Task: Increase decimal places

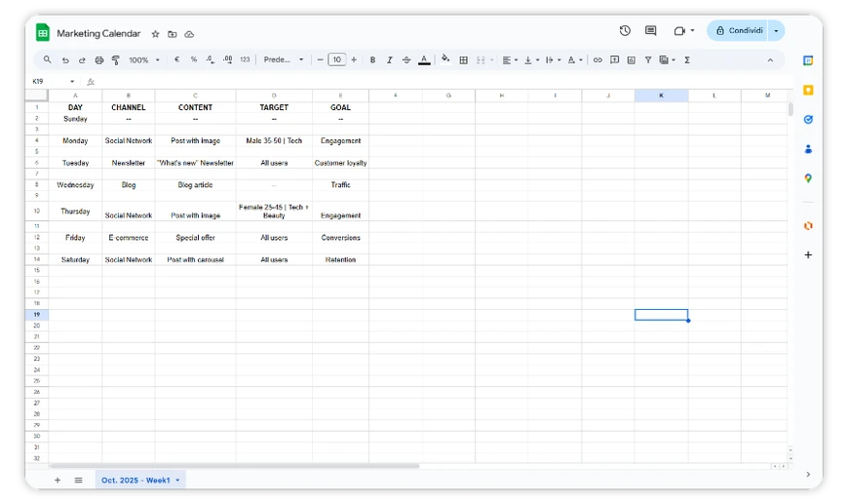Action: click(x=228, y=59)
